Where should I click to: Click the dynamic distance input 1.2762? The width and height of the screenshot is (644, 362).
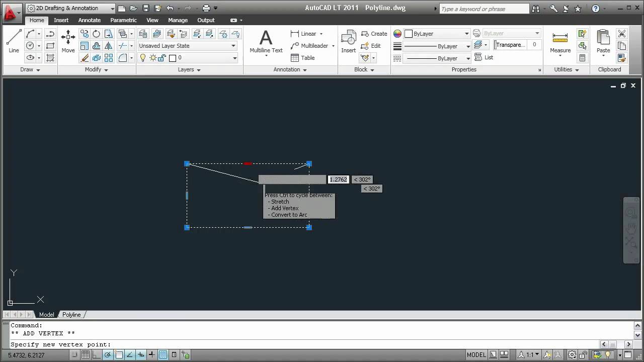click(339, 179)
